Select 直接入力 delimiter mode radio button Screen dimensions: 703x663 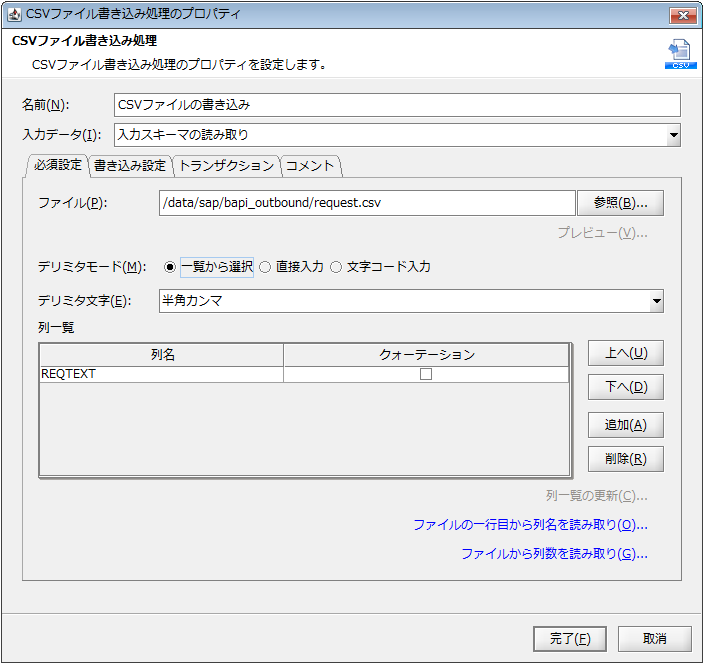(265, 267)
